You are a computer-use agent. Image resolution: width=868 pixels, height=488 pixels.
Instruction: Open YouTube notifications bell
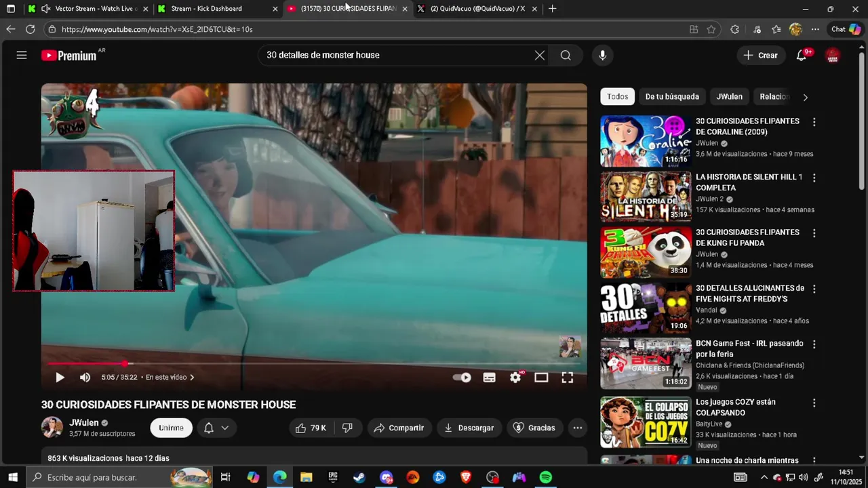802,56
